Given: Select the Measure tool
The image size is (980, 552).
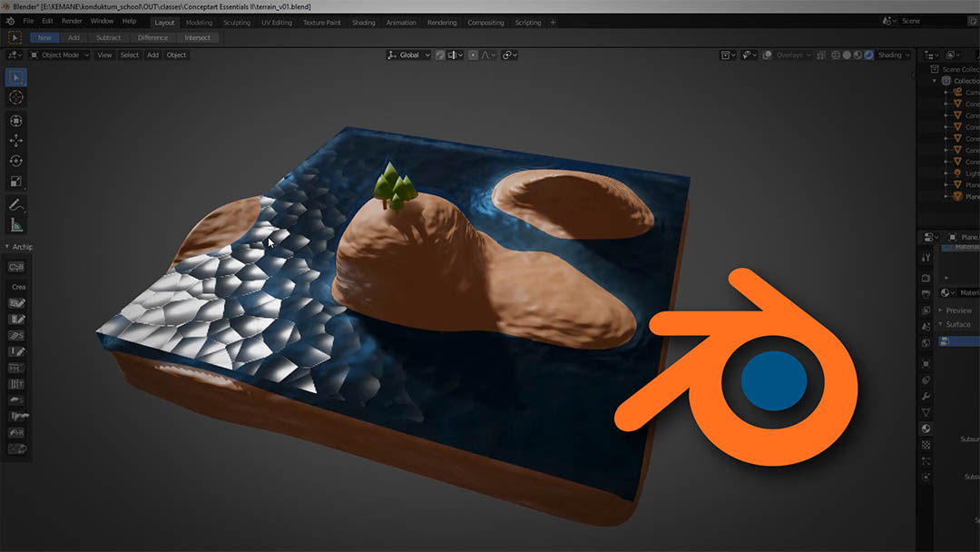Looking at the screenshot, I should coord(16,225).
